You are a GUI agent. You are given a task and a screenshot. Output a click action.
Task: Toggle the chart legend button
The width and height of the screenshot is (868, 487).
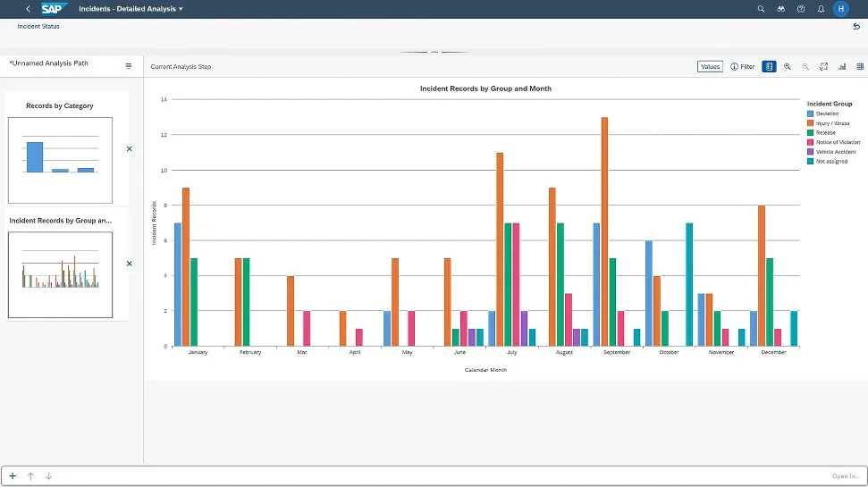click(769, 67)
